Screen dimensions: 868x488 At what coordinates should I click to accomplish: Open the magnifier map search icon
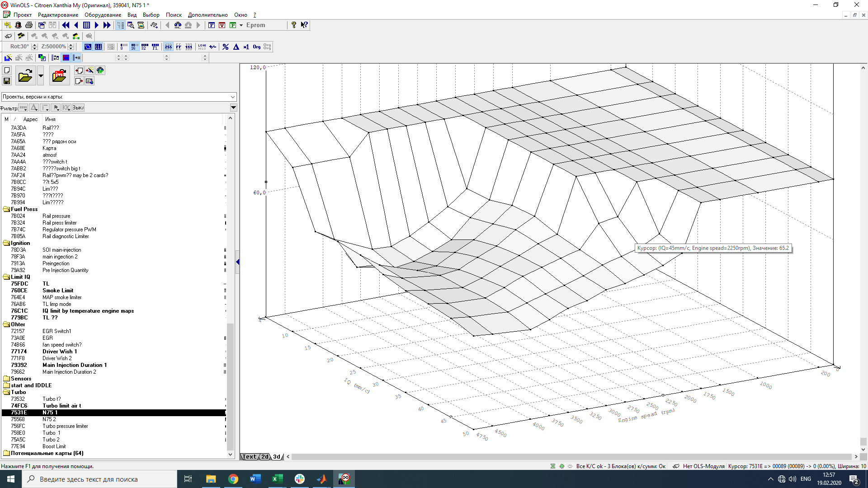[x=131, y=25]
